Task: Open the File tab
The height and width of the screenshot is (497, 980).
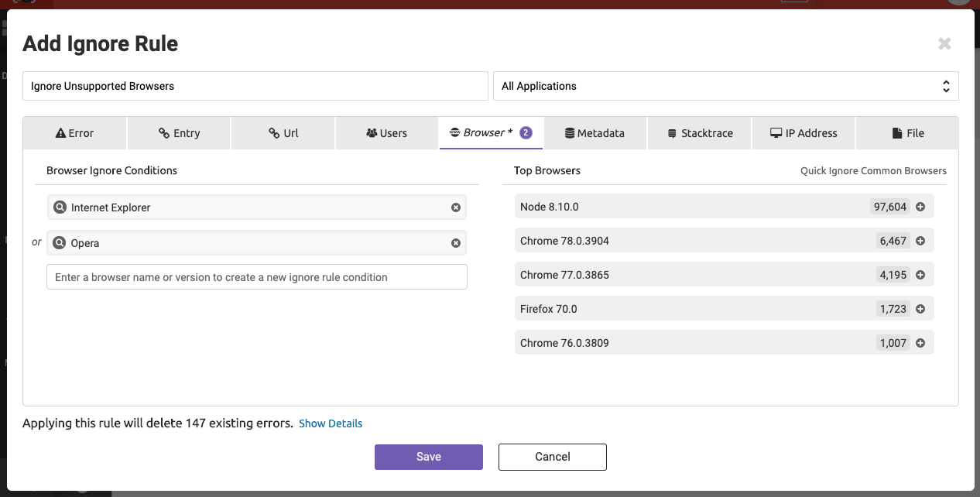Action: click(907, 133)
